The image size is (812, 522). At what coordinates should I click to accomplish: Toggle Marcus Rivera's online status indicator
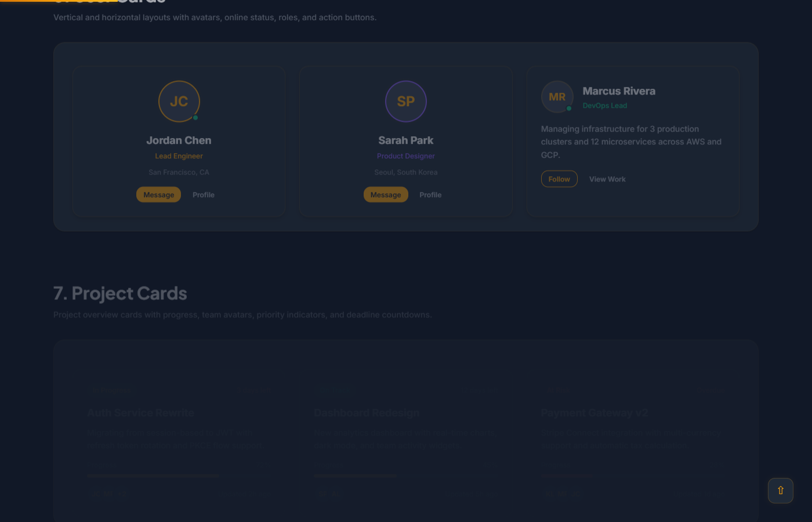click(x=570, y=109)
